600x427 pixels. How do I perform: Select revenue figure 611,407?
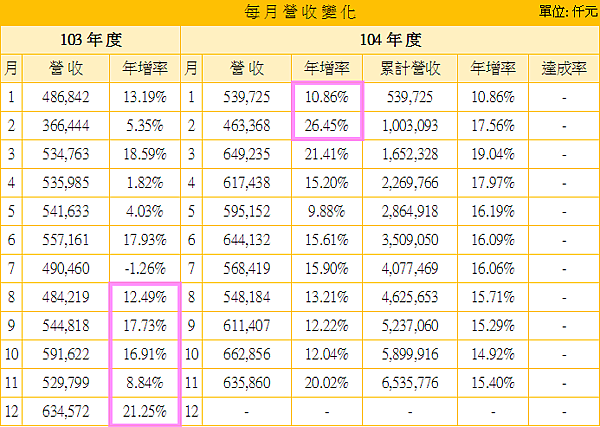(x=247, y=326)
